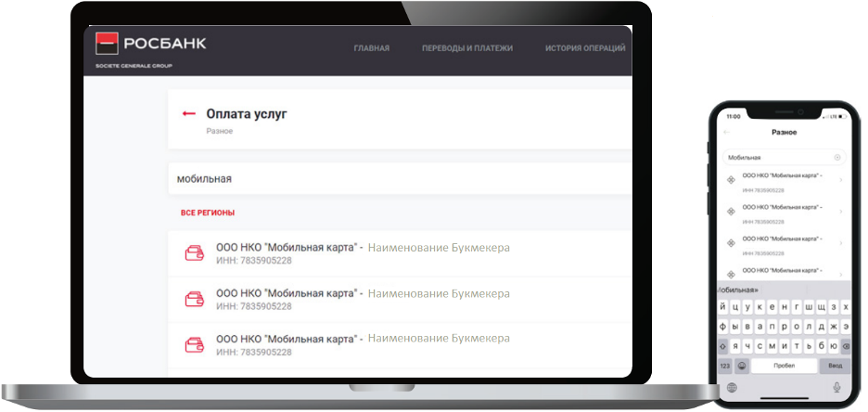Image resolution: width=868 pixels, height=412 pixels.
Task: Select first ООО НКО "Мобильная карта" row on laptop
Action: tap(400, 253)
